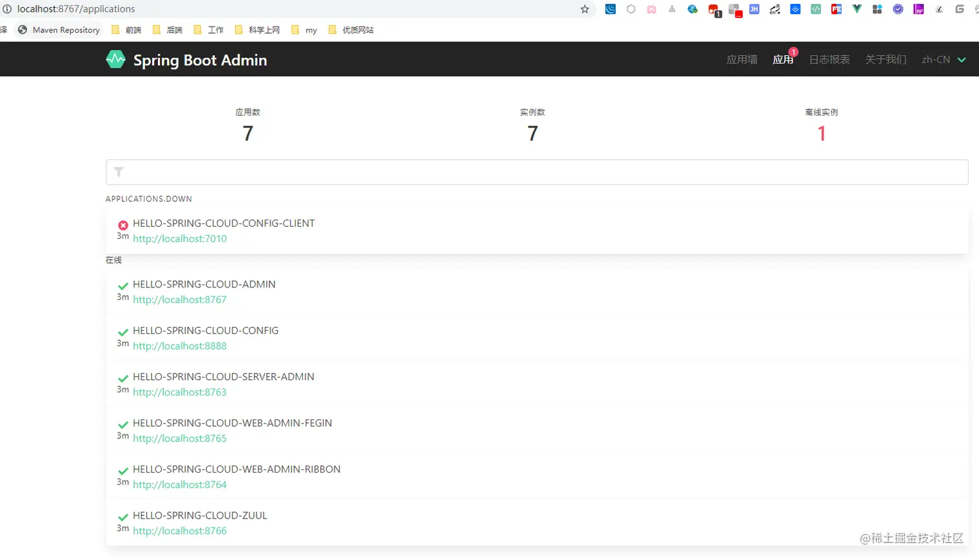Image resolution: width=979 pixels, height=560 pixels.
Task: Click the 实例数 count of 7
Action: [533, 133]
